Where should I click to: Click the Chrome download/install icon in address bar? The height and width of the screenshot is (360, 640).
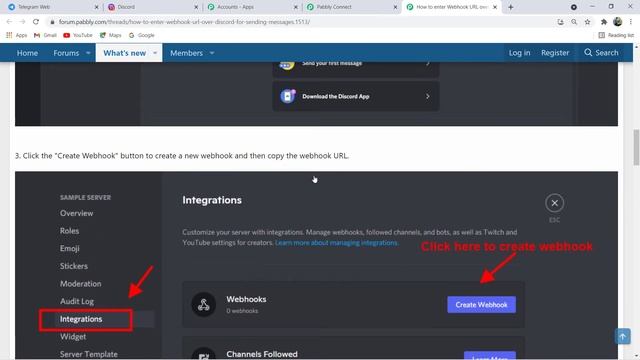click(560, 22)
